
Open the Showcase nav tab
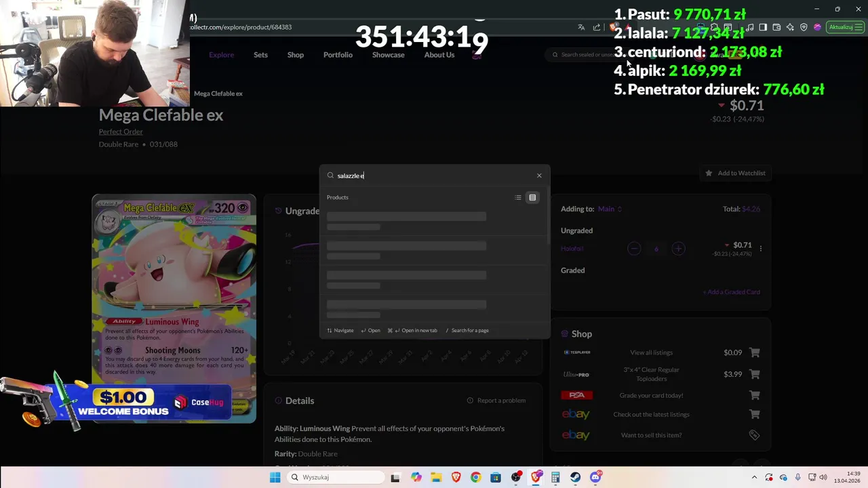click(388, 55)
